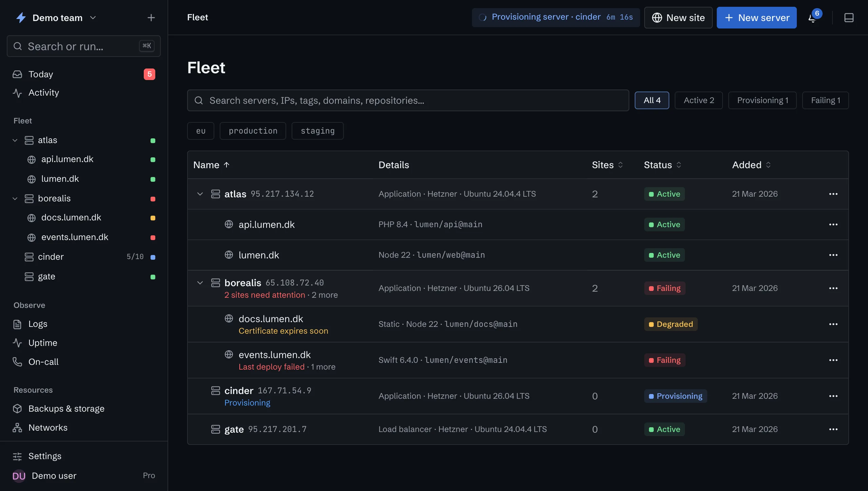
Task: Click the New site button
Action: pos(678,18)
